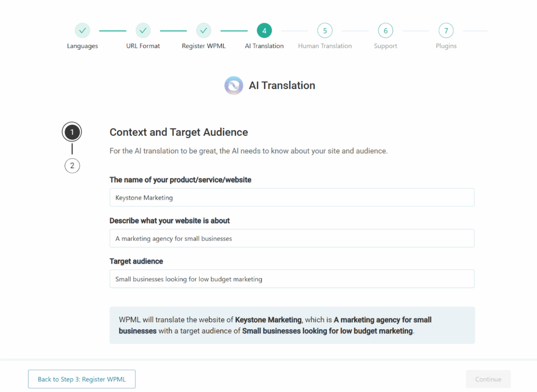
Task: Click the AI Translation logo icon
Action: coord(233,85)
